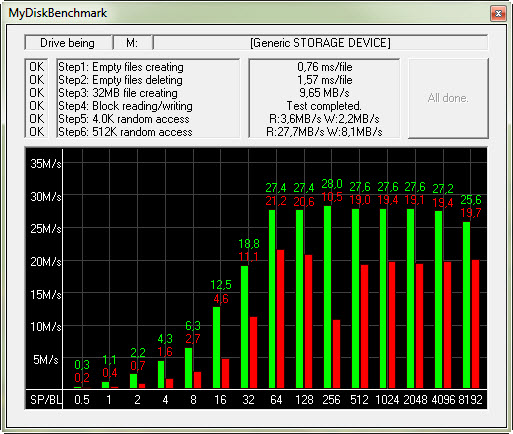The width and height of the screenshot is (513, 434).
Task: Select the M: drive letter field
Action: pyautogui.click(x=133, y=43)
